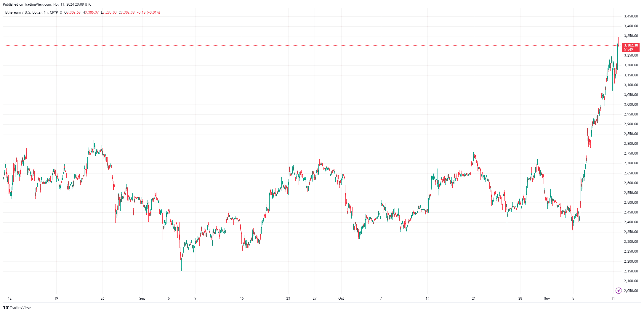Click the high value H3,306.37
Viewport: 644px width, 313px height.
click(x=91, y=12)
